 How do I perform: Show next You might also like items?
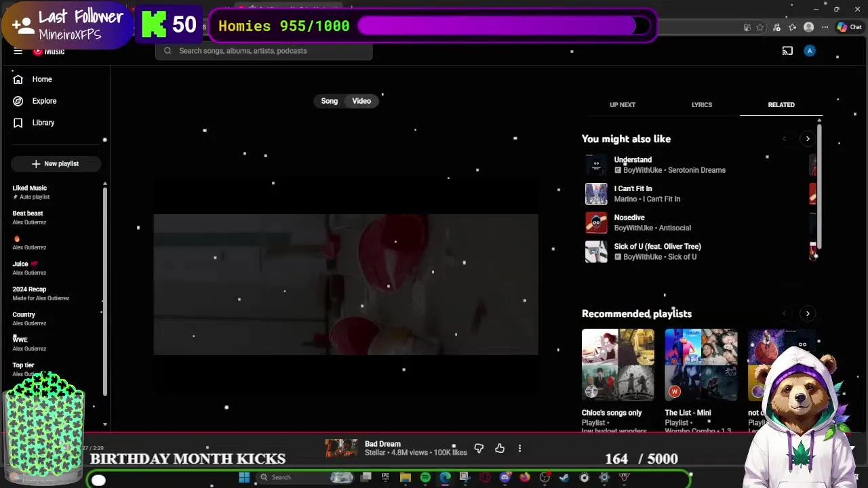[808, 139]
